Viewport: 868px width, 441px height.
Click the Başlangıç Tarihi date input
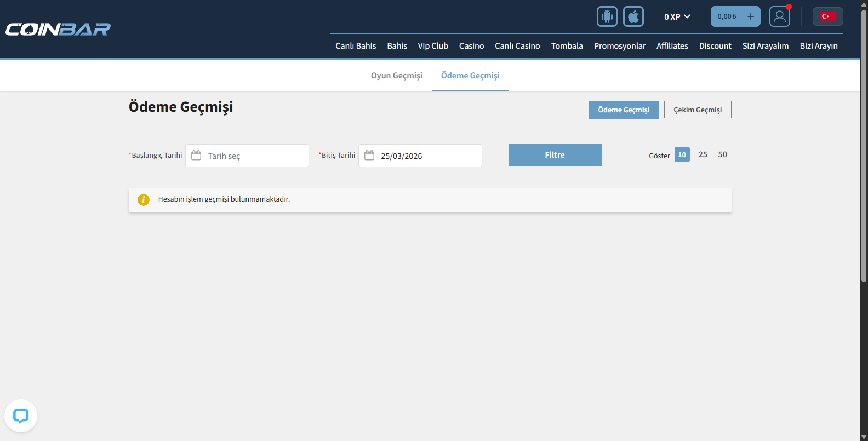coord(247,156)
